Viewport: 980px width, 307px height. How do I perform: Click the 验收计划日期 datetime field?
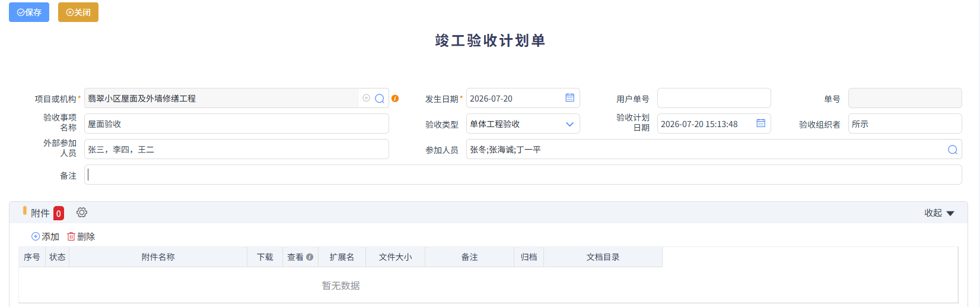714,124
